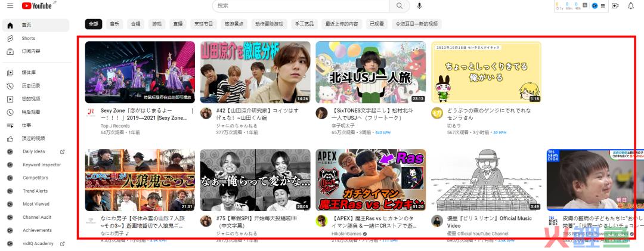This screenshot has width=644, height=251.
Task: Open vidIQ Trend Alerts in sidebar
Action: (x=36, y=191)
